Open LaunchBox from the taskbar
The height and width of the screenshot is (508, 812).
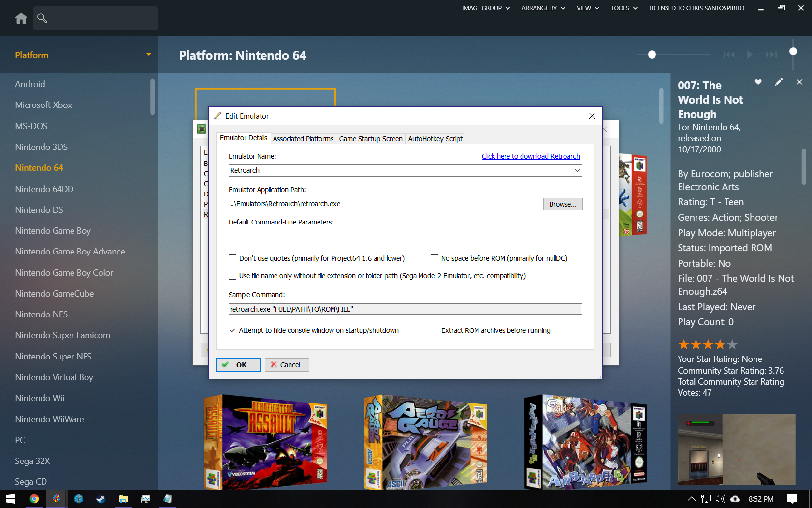click(x=57, y=499)
